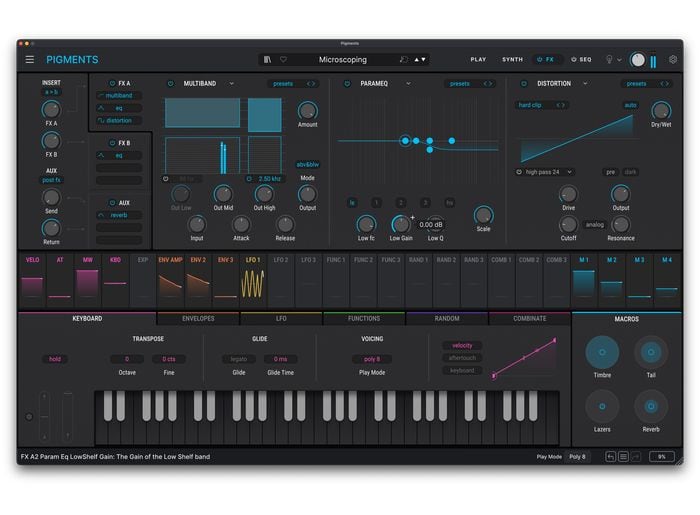Click the redo arrow in status bar

click(x=636, y=456)
